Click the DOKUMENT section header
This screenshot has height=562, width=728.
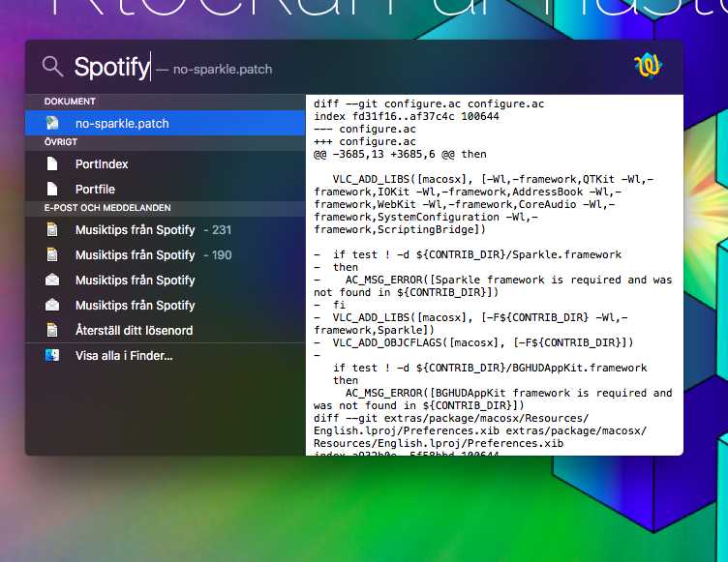pyautogui.click(x=166, y=102)
